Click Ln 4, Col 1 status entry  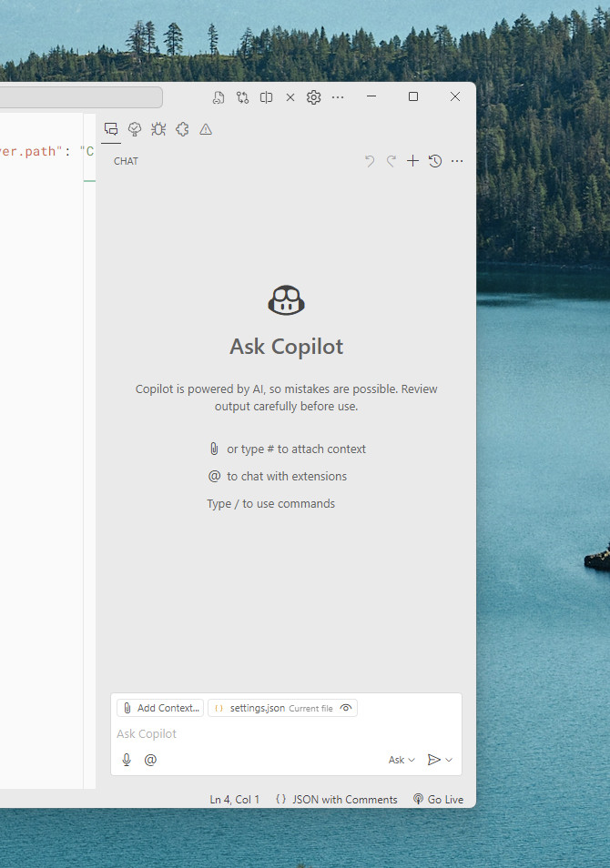click(234, 800)
